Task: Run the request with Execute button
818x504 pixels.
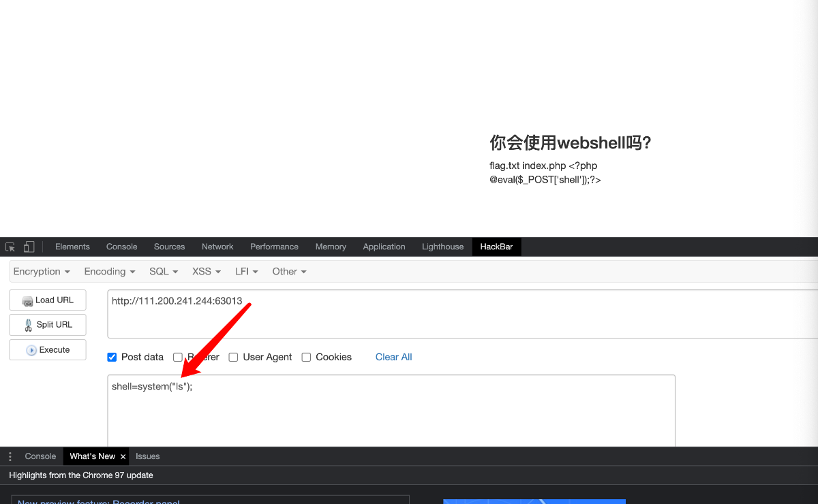Action: coord(48,350)
